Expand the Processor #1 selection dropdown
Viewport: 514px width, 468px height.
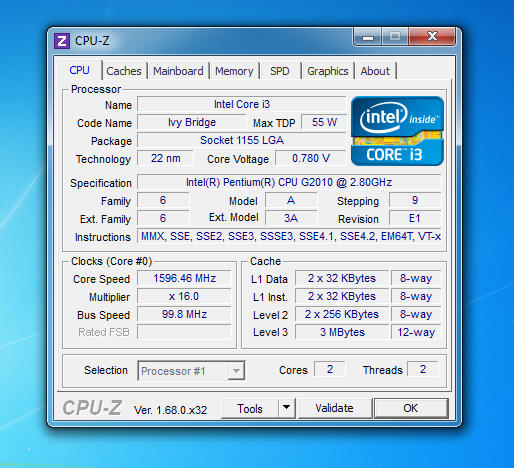(x=236, y=371)
